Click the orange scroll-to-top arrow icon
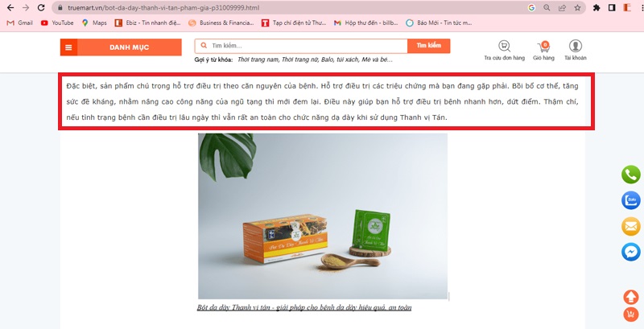The width and height of the screenshot is (644, 329). point(630,297)
